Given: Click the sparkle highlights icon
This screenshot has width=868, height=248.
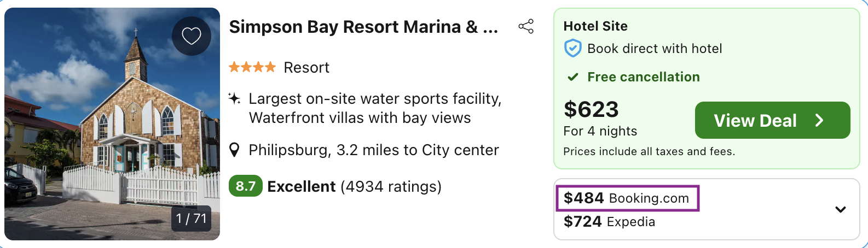Looking at the screenshot, I should click(234, 99).
